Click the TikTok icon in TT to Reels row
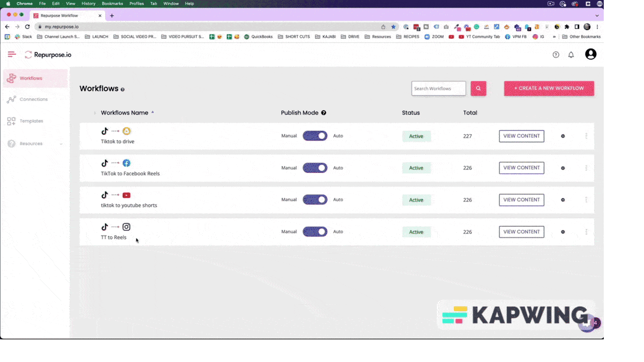The width and height of the screenshot is (644, 362). 105,227
